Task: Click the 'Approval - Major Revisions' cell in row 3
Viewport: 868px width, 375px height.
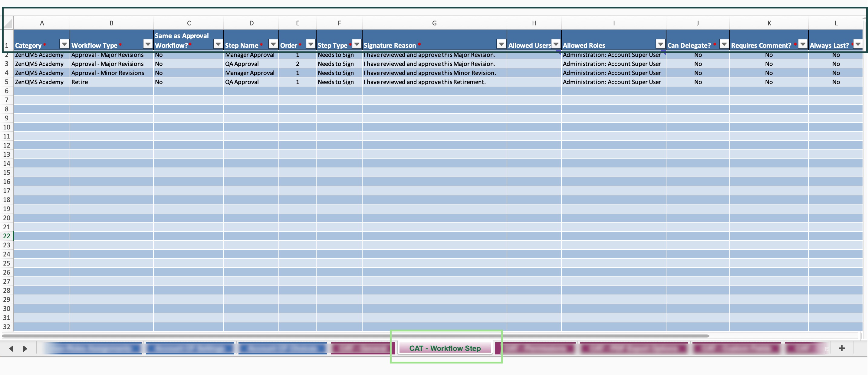Action: pos(112,64)
